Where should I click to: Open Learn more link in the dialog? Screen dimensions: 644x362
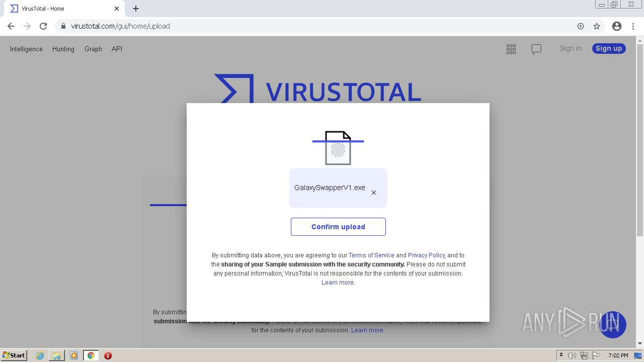[338, 283]
